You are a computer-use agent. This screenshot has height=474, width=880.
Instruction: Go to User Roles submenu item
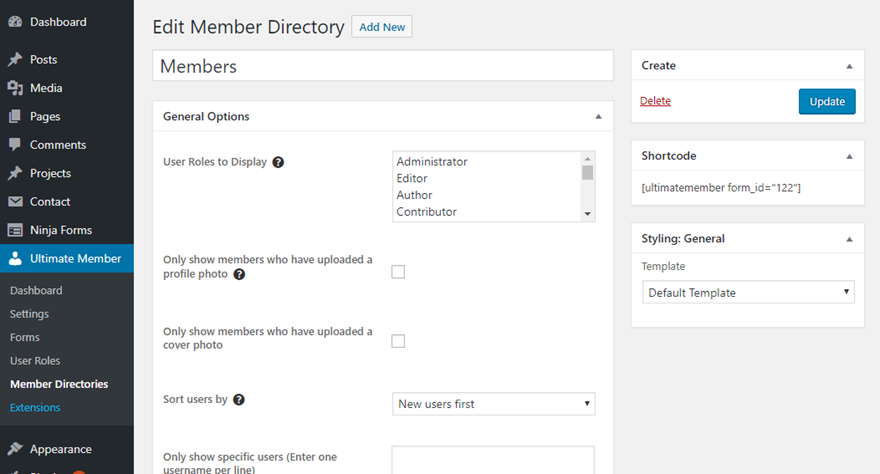[35, 361]
